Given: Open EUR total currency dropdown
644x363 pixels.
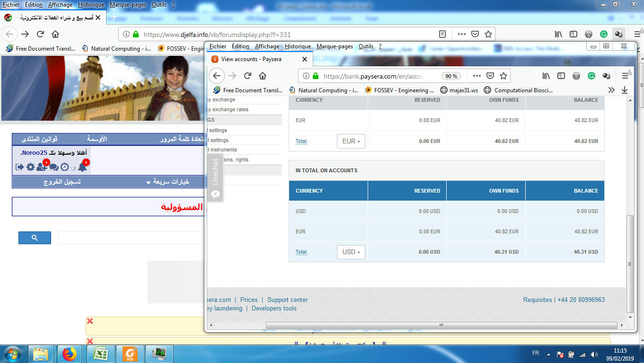Looking at the screenshot, I should (351, 141).
